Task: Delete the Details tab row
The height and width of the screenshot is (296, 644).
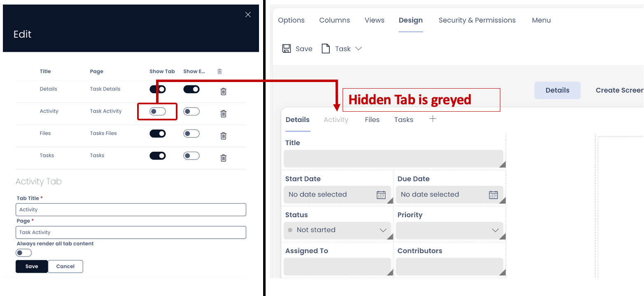Action: pos(224,92)
